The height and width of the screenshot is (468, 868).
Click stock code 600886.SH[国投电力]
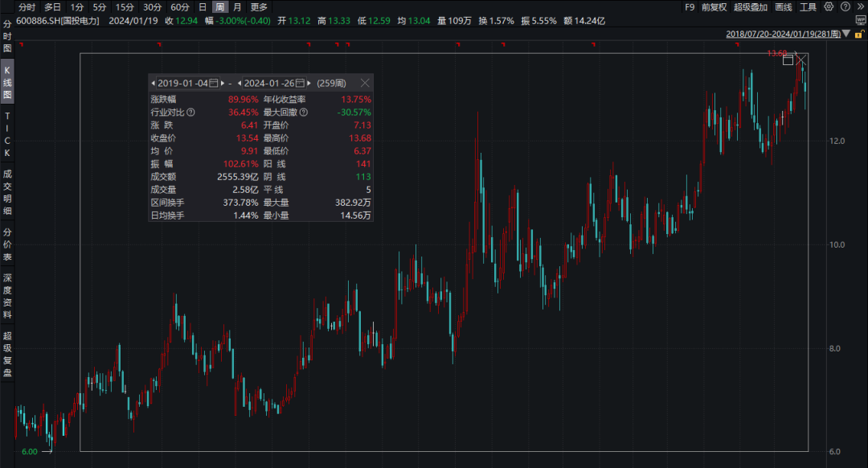click(58, 21)
